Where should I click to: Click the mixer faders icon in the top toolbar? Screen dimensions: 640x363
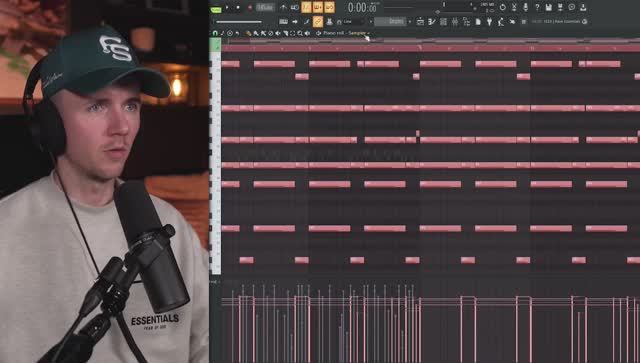[x=455, y=22]
